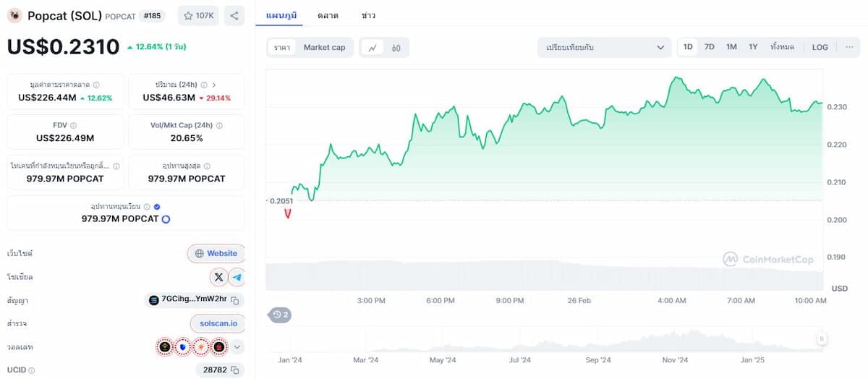Toggle chart to Market cap mode
The height and width of the screenshot is (379, 868).
click(x=324, y=48)
